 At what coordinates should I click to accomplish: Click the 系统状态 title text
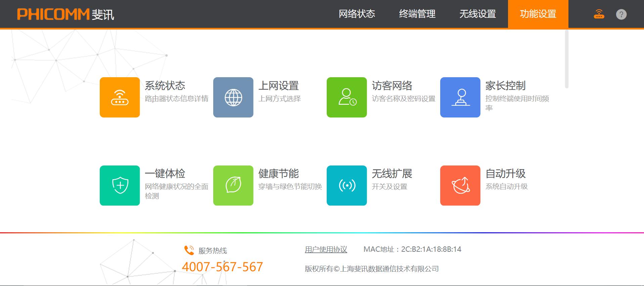165,86
